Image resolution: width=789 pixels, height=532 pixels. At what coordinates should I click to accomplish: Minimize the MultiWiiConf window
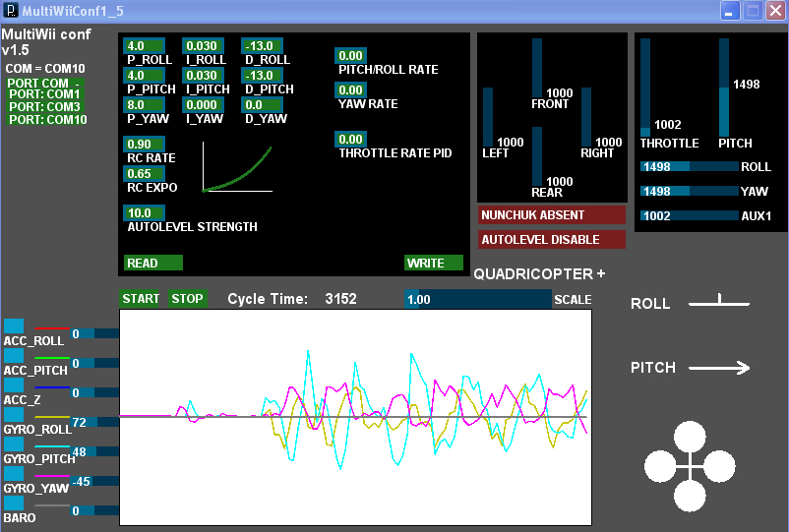(x=729, y=11)
